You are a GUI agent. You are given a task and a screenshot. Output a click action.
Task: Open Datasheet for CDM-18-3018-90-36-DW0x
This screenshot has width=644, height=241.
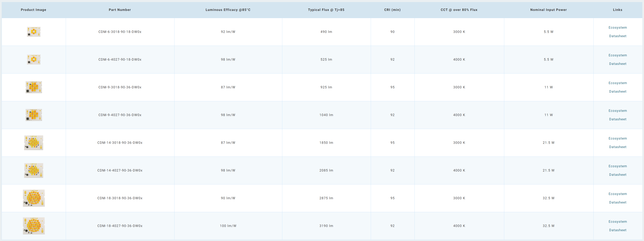[x=617, y=202]
